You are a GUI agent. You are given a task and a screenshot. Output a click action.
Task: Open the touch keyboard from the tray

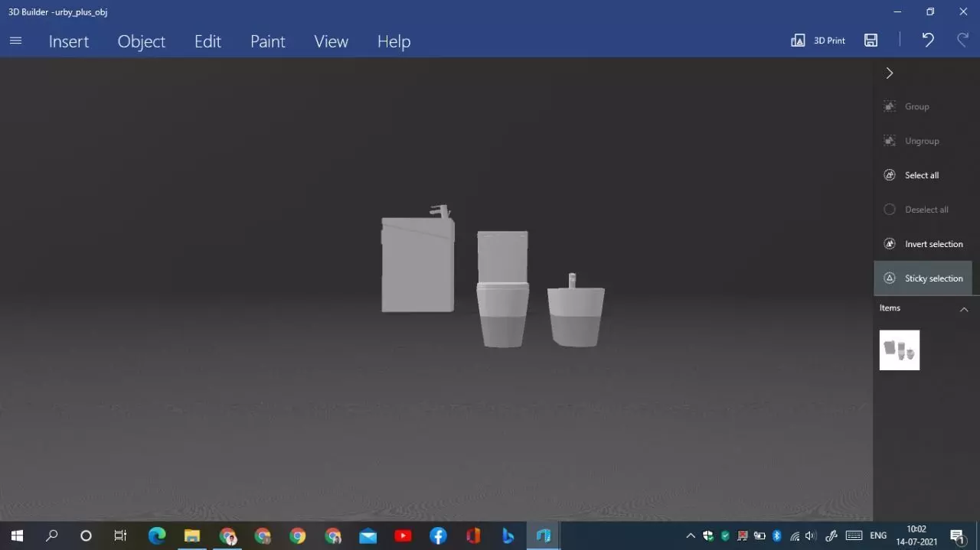click(x=854, y=535)
